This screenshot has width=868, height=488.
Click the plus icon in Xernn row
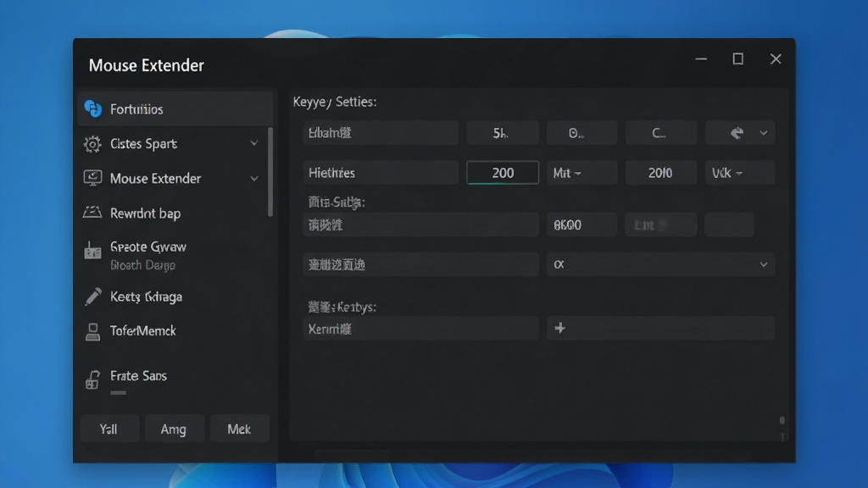559,328
